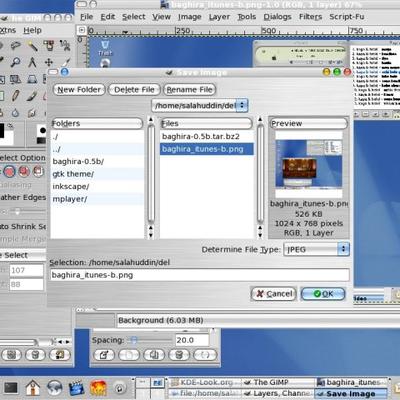Click the Duplicate brush button
This screenshot has width=400, height=400.
point(154,355)
